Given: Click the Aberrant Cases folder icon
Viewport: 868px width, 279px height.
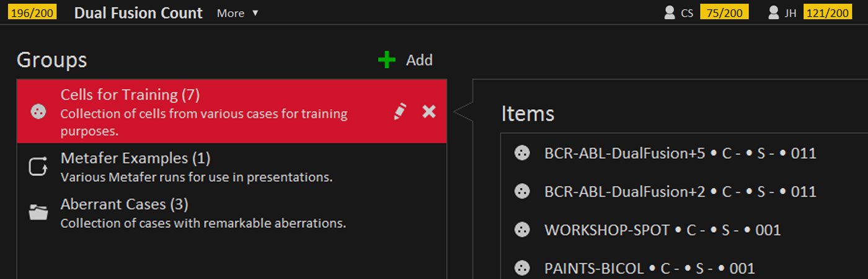Looking at the screenshot, I should click(38, 213).
